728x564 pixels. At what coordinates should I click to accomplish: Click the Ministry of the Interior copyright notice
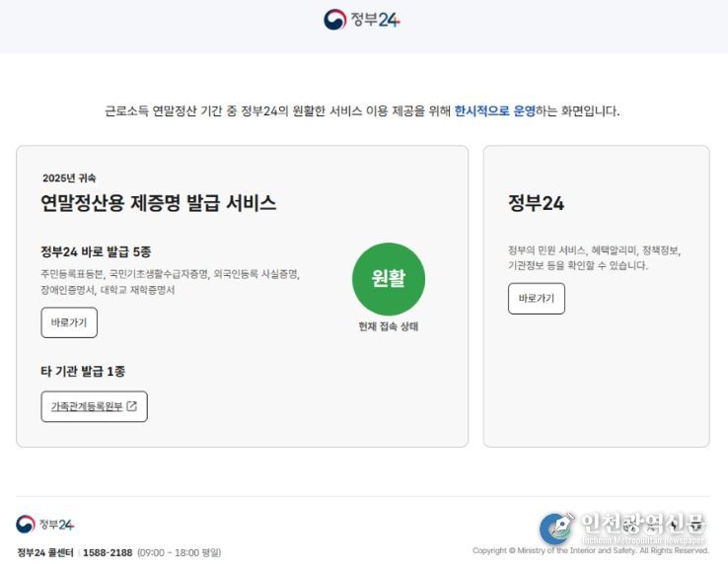point(590,551)
